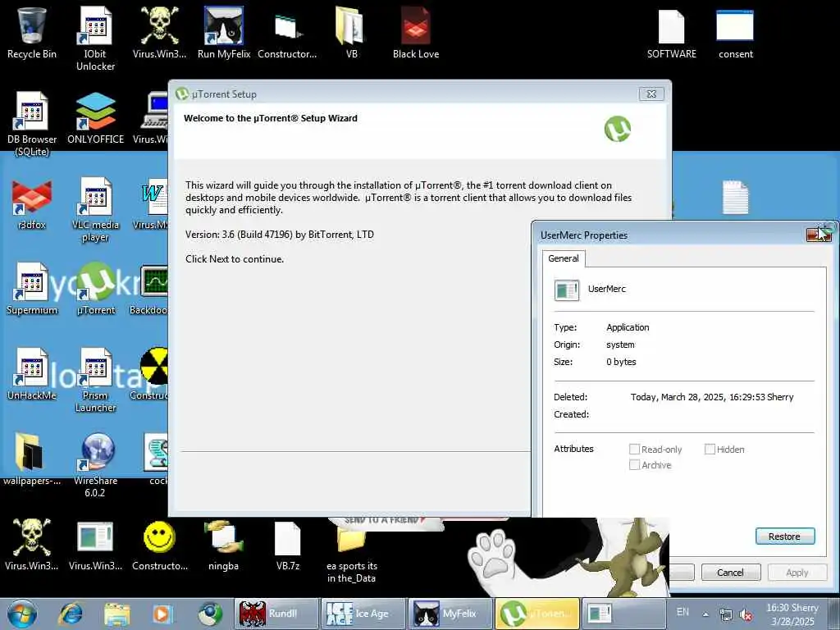Open the µTorrent desktop shortcut
Image resolution: width=840 pixels, height=630 pixels.
tap(95, 290)
